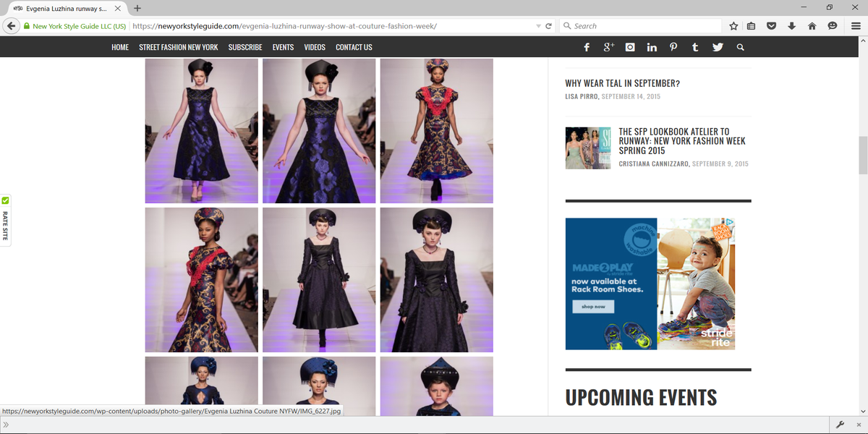This screenshot has height=434, width=868.
Task: Show bookmarks list icon in toolbar
Action: tap(752, 26)
